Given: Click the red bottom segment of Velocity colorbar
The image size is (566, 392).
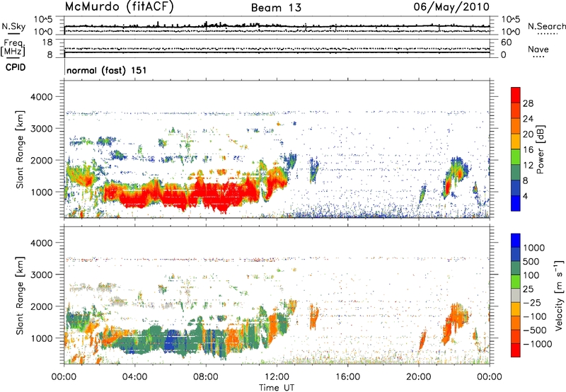Looking at the screenshot, I should [516, 350].
